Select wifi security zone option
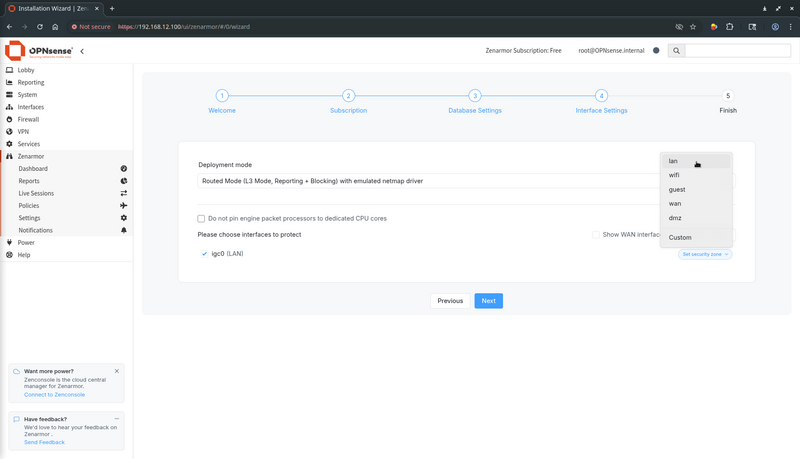Viewport: 800px width, 459px height. click(x=696, y=175)
